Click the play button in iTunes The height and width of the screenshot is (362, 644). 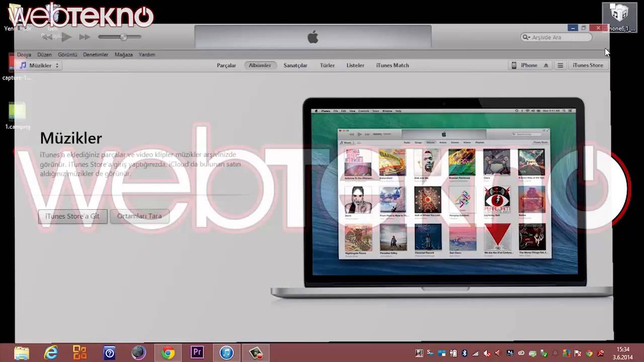66,37
